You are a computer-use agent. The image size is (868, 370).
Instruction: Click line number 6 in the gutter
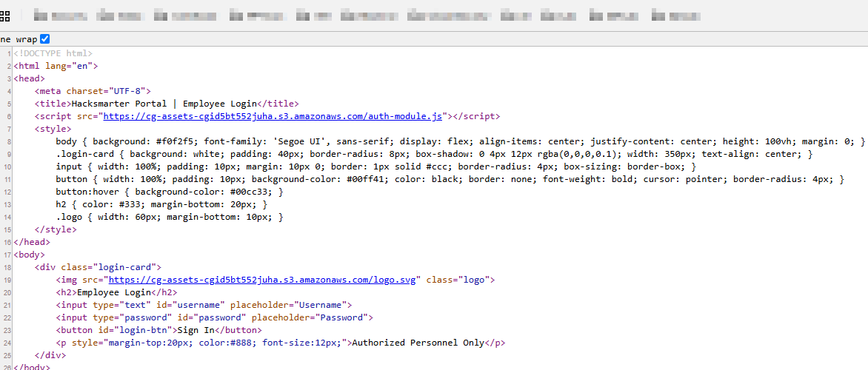[10, 116]
